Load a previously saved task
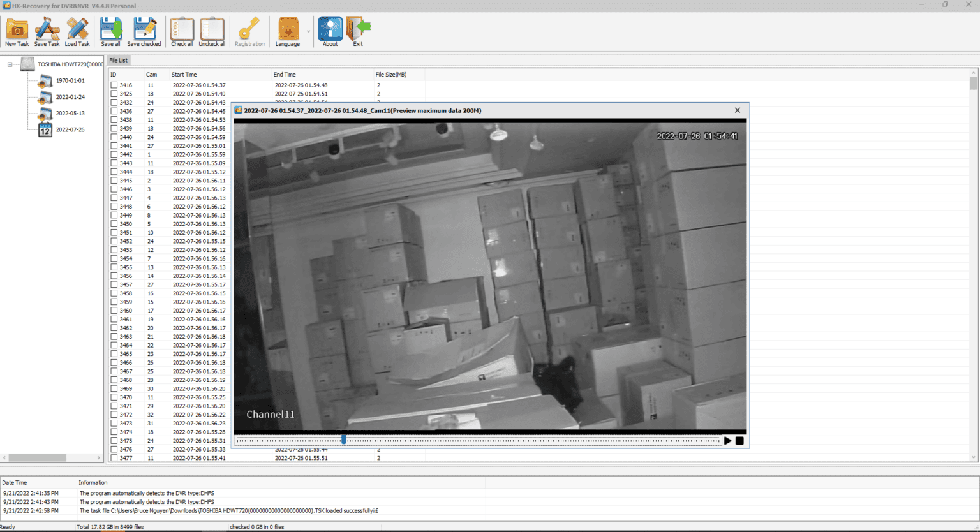Screen dimensions: 980x532 click(x=77, y=31)
